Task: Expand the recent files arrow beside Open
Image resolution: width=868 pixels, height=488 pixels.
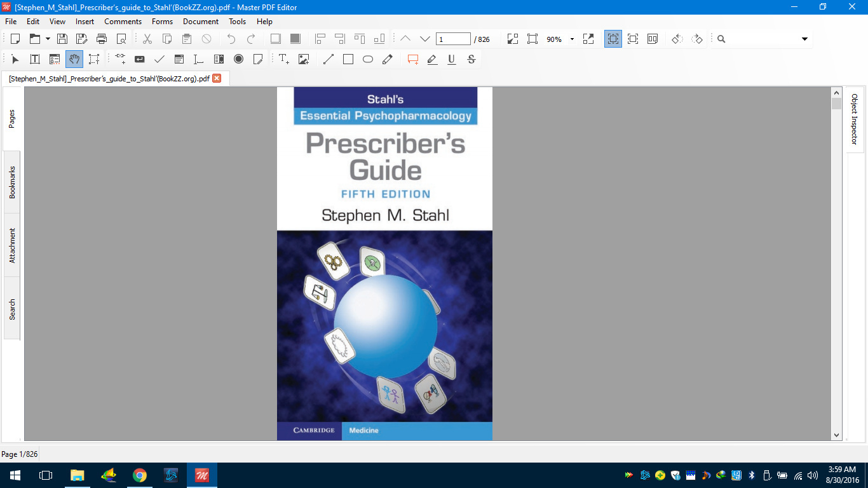Action: pyautogui.click(x=48, y=39)
